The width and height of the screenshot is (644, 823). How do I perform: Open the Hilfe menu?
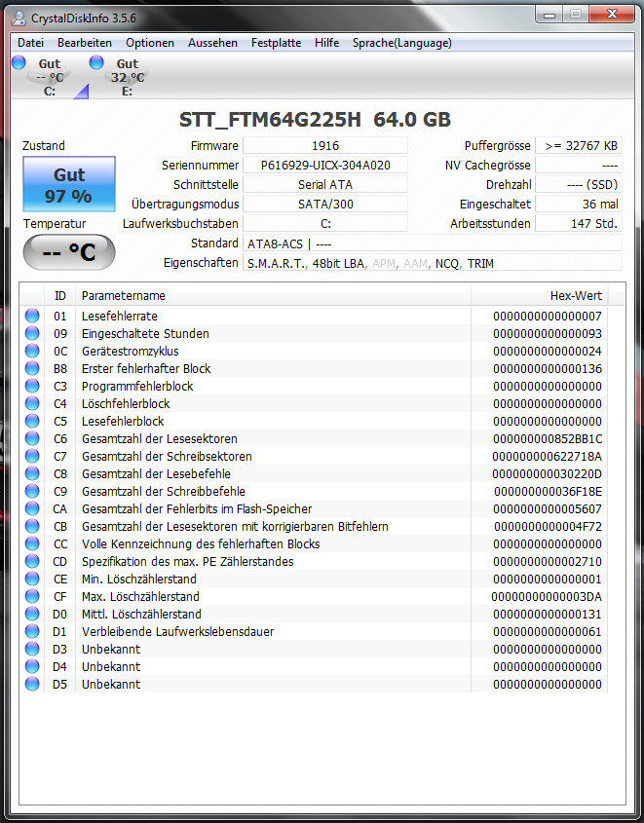[x=326, y=43]
